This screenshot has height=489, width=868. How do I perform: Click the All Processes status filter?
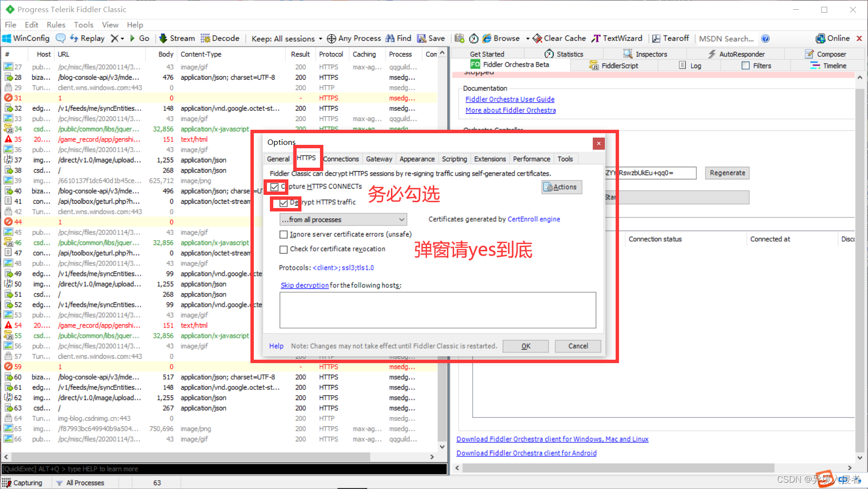[80, 483]
